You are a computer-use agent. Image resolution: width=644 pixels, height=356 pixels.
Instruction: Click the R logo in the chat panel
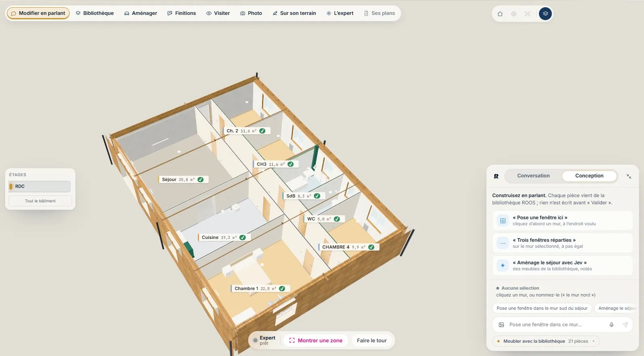pos(496,176)
